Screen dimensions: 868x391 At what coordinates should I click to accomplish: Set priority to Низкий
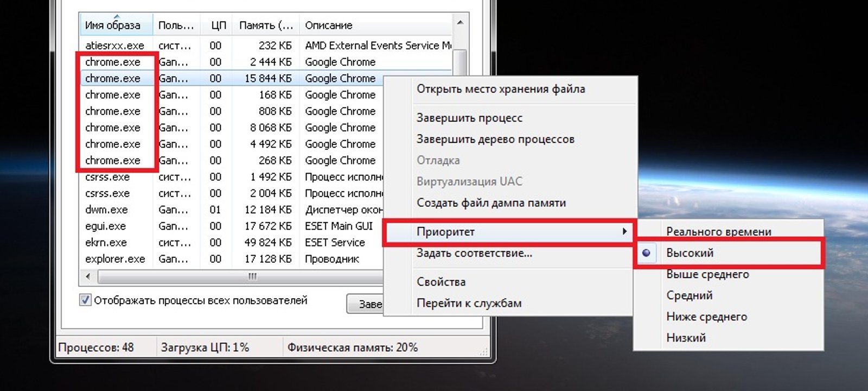click(x=686, y=338)
